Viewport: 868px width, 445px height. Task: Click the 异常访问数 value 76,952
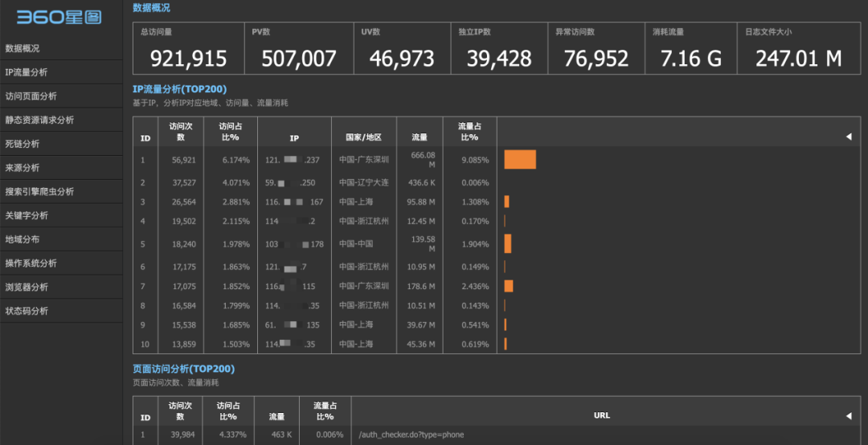[x=596, y=58]
